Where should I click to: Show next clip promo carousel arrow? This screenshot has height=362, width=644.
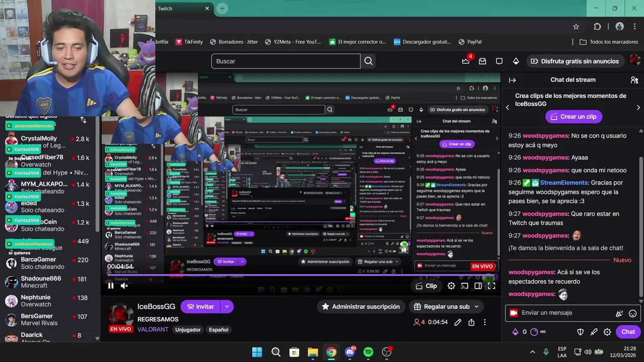[x=638, y=108]
